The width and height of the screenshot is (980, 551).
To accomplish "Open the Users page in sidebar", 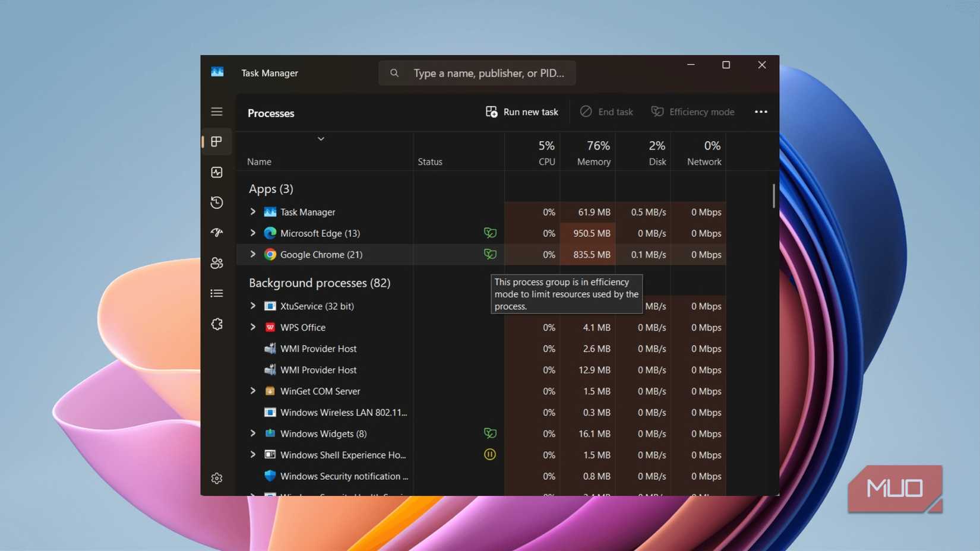I will click(x=217, y=263).
